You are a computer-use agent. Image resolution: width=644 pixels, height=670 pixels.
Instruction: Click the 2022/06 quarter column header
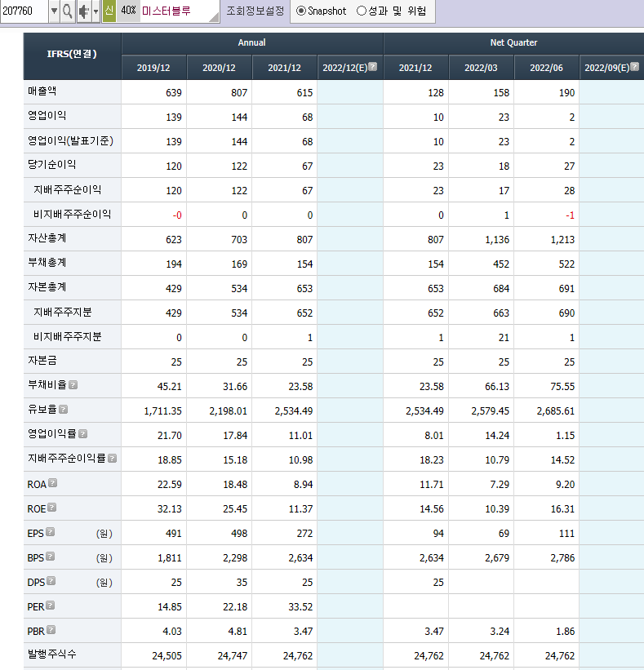pos(546,68)
